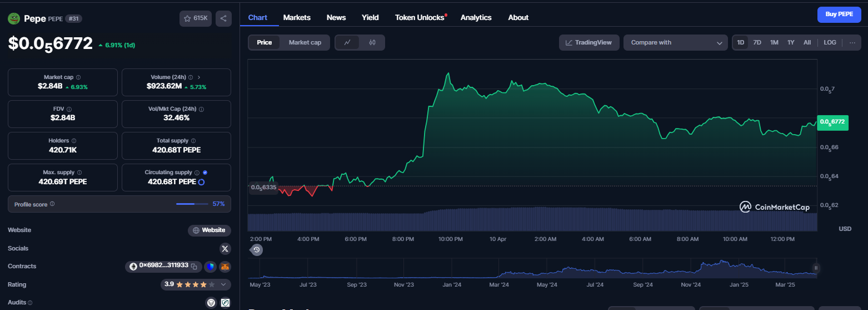This screenshot has width=868, height=310.
Task: Open the first audit badge in the Audits row
Action: coord(211,303)
